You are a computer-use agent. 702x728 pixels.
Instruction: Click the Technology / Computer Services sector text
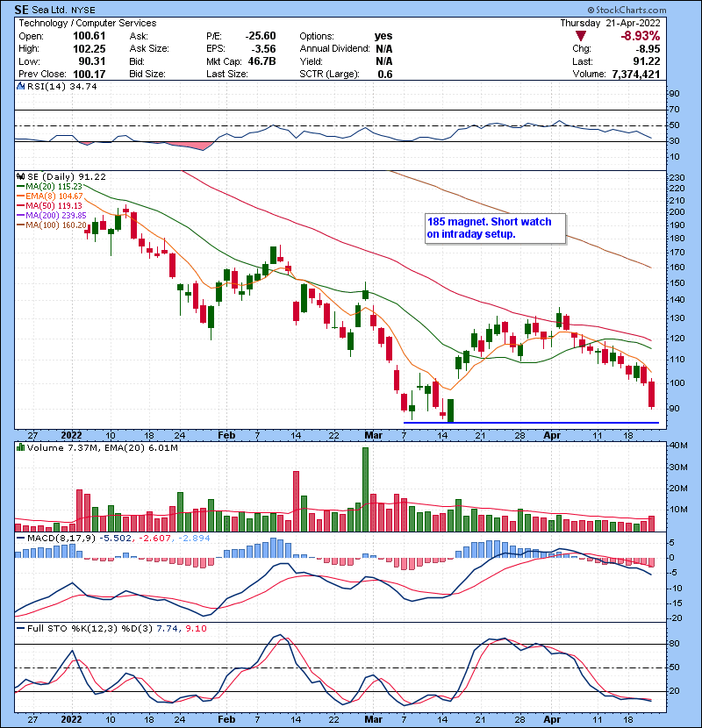(88, 23)
